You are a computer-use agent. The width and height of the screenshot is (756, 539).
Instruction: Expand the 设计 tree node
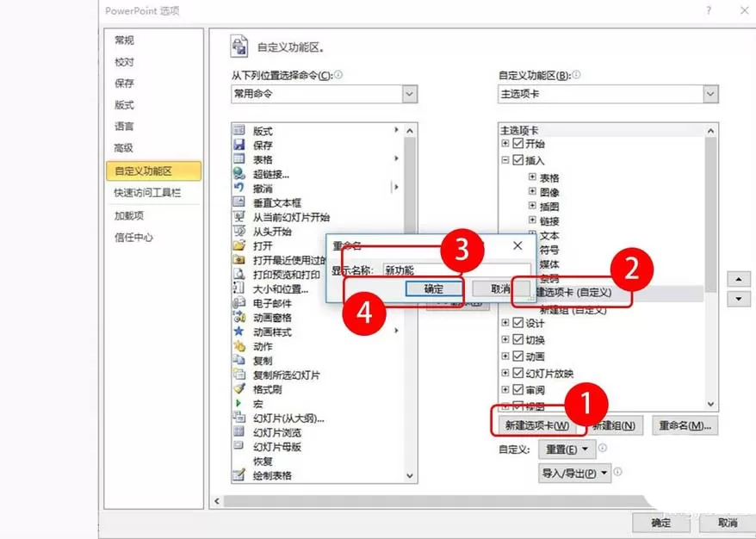[505, 323]
